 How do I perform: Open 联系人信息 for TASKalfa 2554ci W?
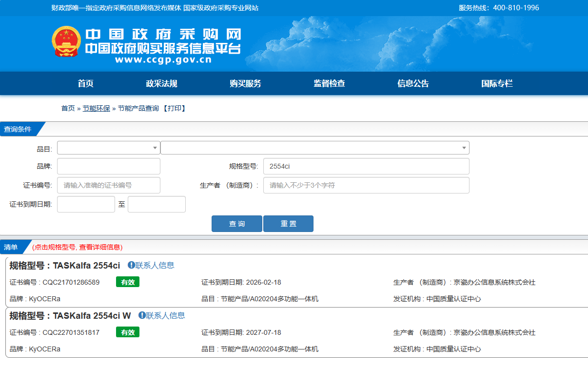[x=165, y=315]
